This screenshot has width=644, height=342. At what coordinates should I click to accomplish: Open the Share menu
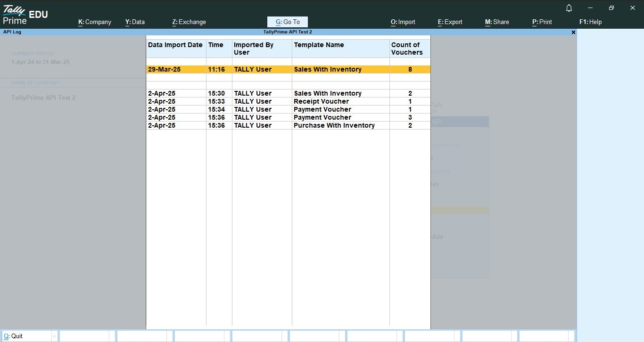click(x=497, y=22)
